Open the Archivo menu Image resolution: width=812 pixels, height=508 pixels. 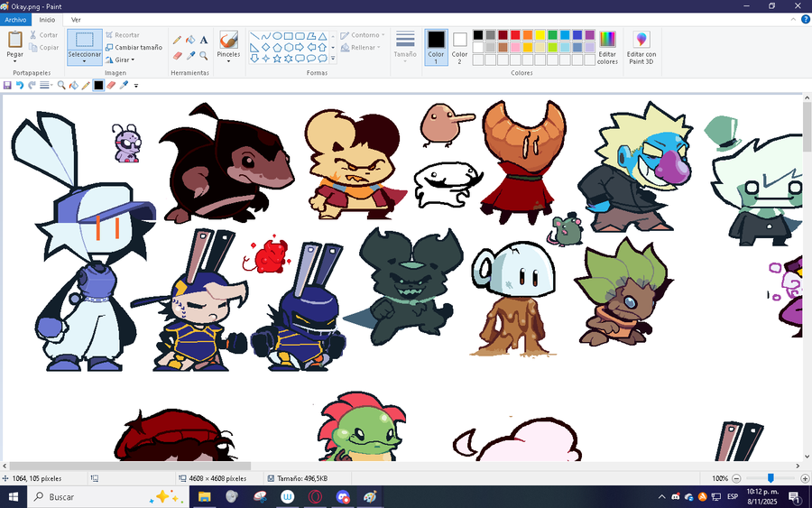point(15,20)
